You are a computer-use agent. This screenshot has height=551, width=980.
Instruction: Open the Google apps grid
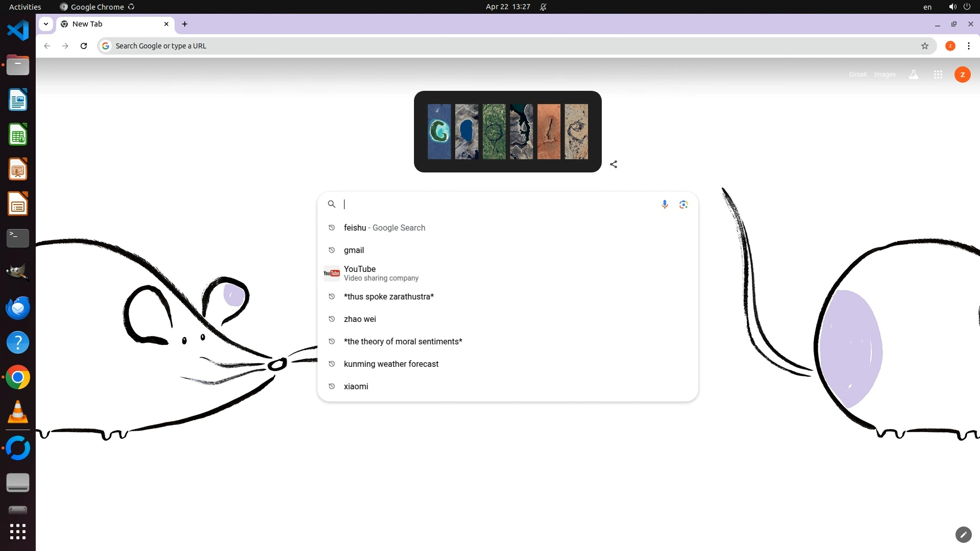click(x=938, y=74)
